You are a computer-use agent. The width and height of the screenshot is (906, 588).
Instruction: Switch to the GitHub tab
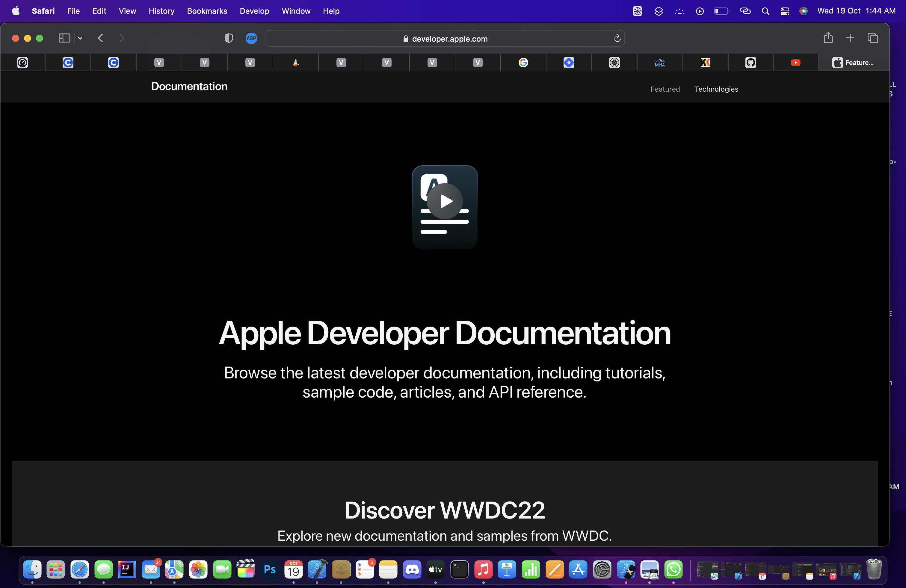tap(751, 63)
